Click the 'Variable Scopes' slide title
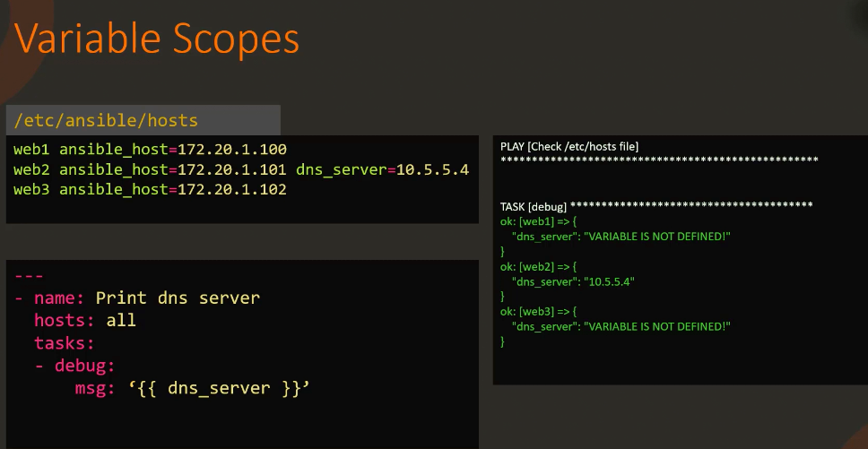 coord(157,39)
